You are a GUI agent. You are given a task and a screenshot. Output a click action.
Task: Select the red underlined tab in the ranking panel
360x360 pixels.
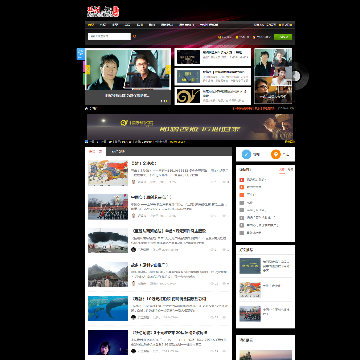(x=282, y=170)
